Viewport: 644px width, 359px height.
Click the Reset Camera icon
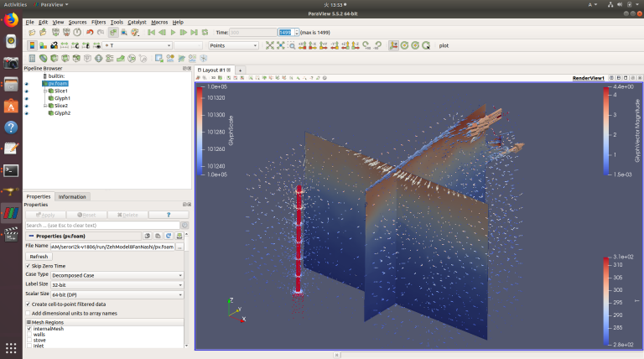click(x=269, y=45)
